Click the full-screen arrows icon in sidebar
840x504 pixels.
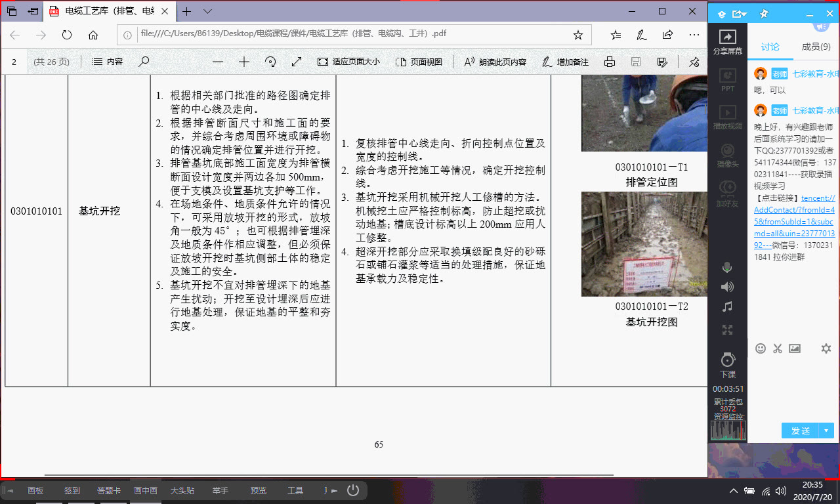[x=727, y=329]
